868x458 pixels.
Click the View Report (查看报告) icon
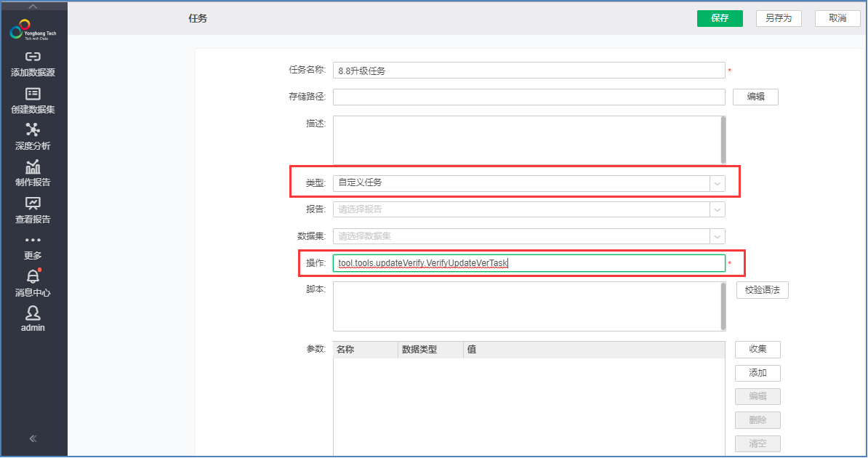(x=33, y=204)
